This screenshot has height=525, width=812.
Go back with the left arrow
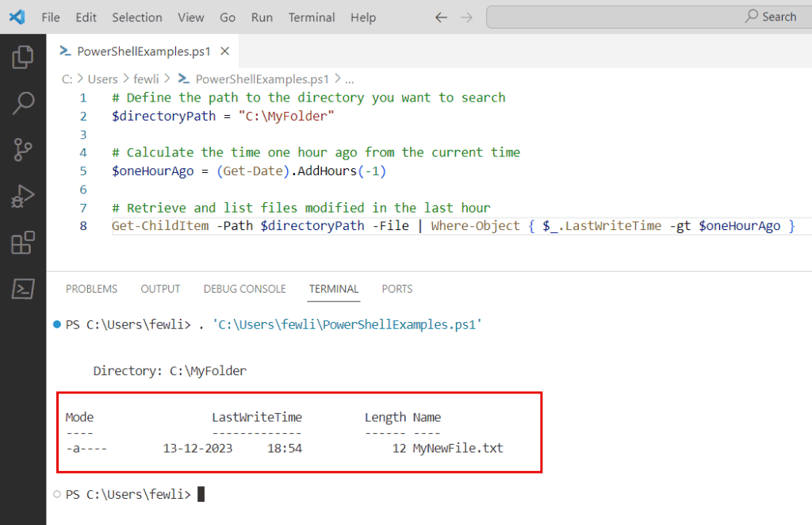coord(441,17)
